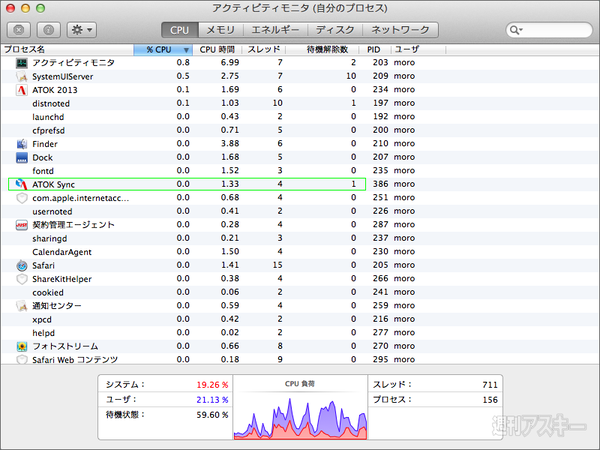This screenshot has width=600, height=450.
Task: Select the CPU tab
Action: tap(180, 30)
